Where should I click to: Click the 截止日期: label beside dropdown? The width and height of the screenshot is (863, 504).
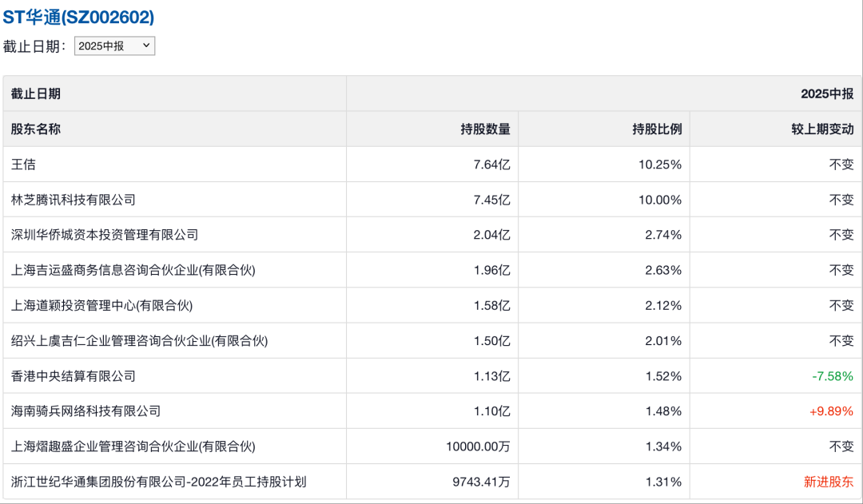click(x=34, y=47)
